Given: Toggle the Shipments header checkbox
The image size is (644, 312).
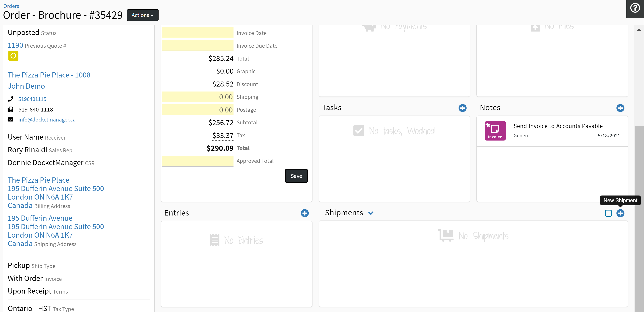Looking at the screenshot, I should click(x=608, y=213).
